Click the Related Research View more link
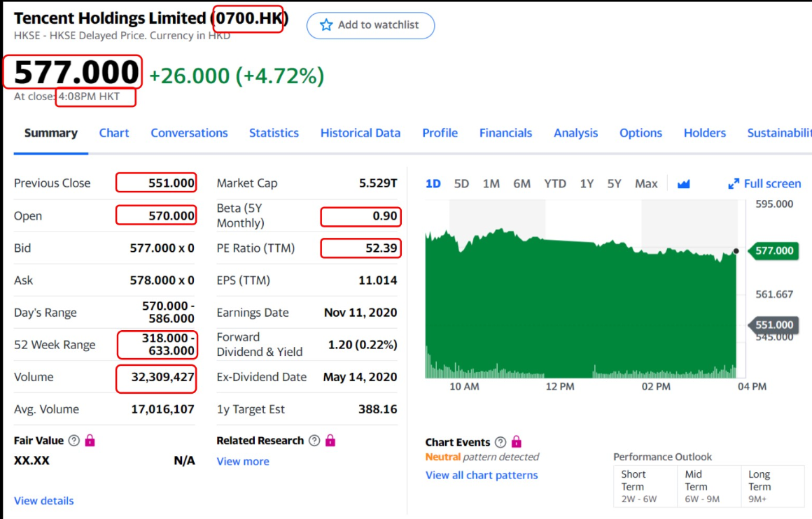This screenshot has width=812, height=519. click(x=243, y=462)
